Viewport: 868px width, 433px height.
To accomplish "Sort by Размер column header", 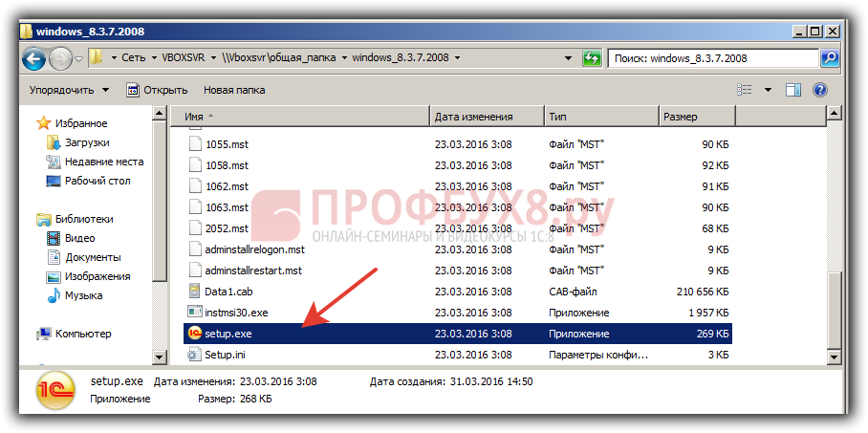I will (x=696, y=117).
